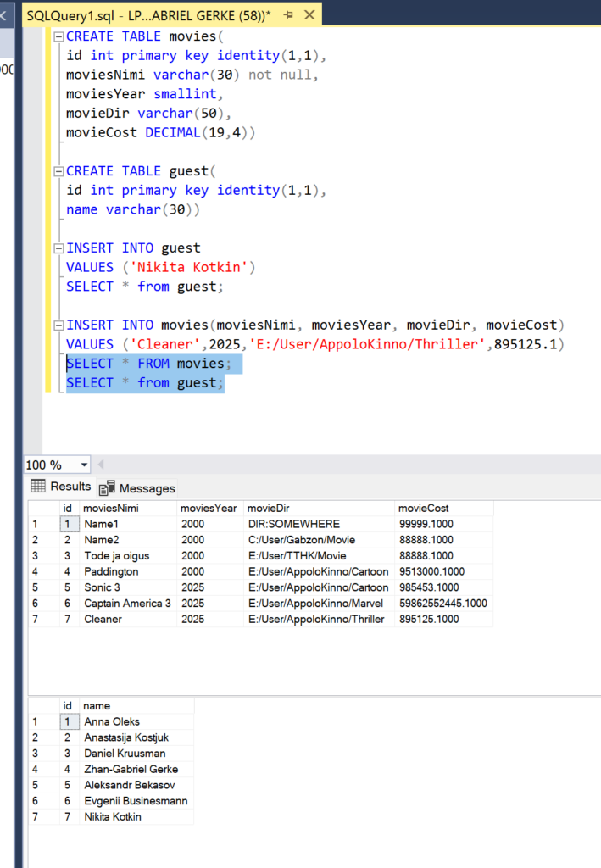Click the 895125.1000 cost cell
Viewport: 601px width, 868px height.
443,619
